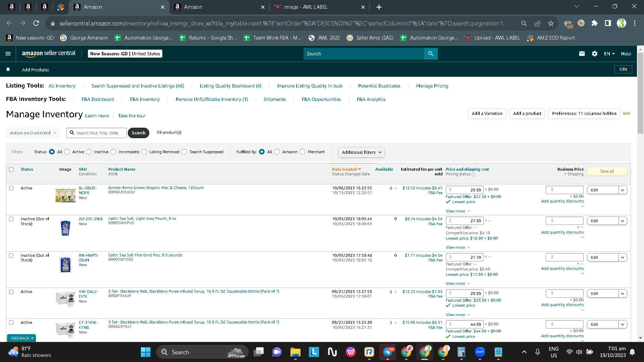Click the Search SKU, Title, ISBN field
The image size is (644, 362).
tap(97, 133)
